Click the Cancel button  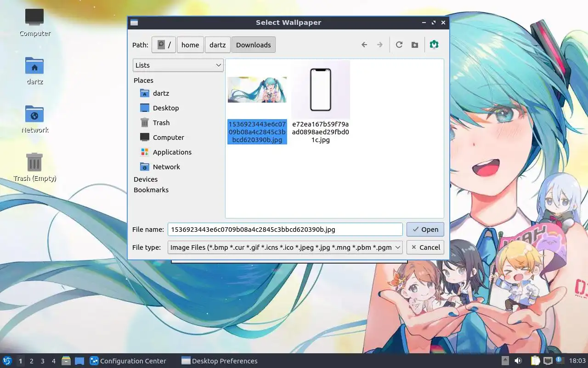point(425,247)
